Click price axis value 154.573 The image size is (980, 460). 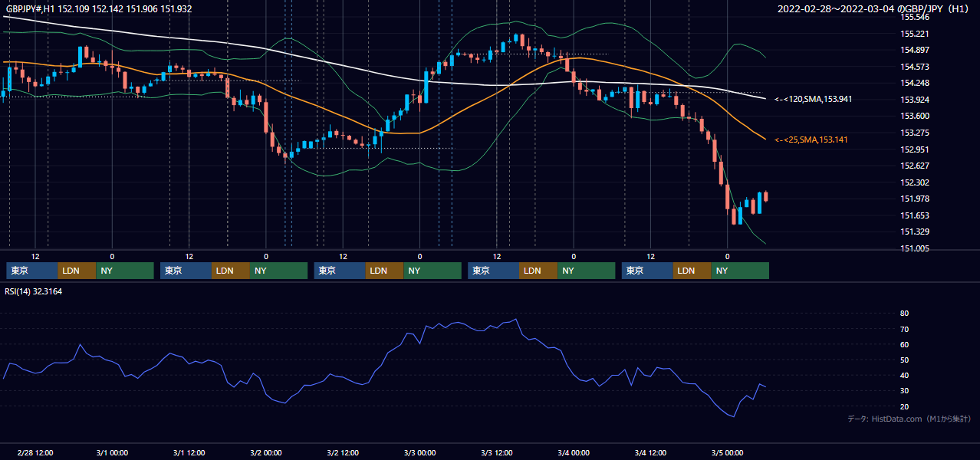(x=914, y=67)
